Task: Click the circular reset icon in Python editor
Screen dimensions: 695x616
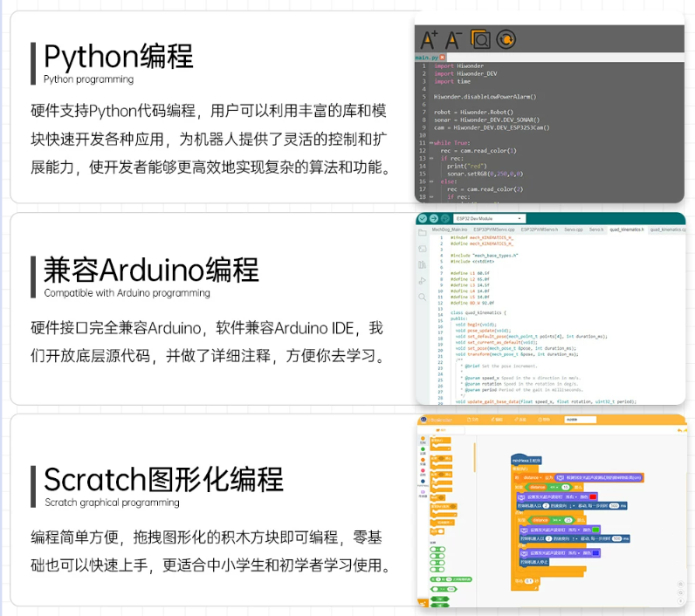Action: (506, 39)
